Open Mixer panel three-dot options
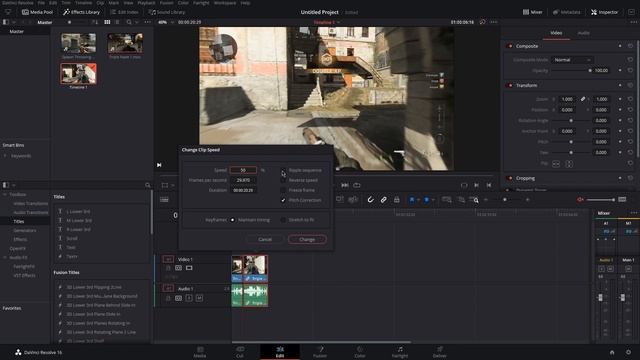This screenshot has width=640, height=360. click(633, 213)
